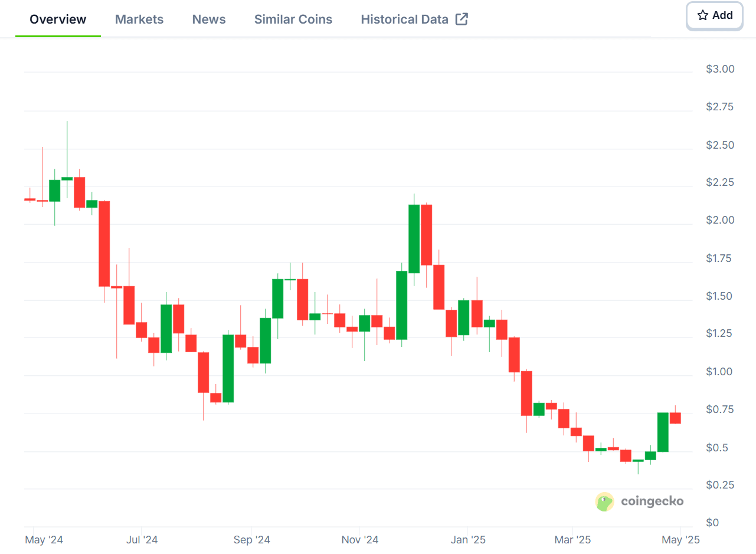Click the $1.50 price axis label

(720, 296)
